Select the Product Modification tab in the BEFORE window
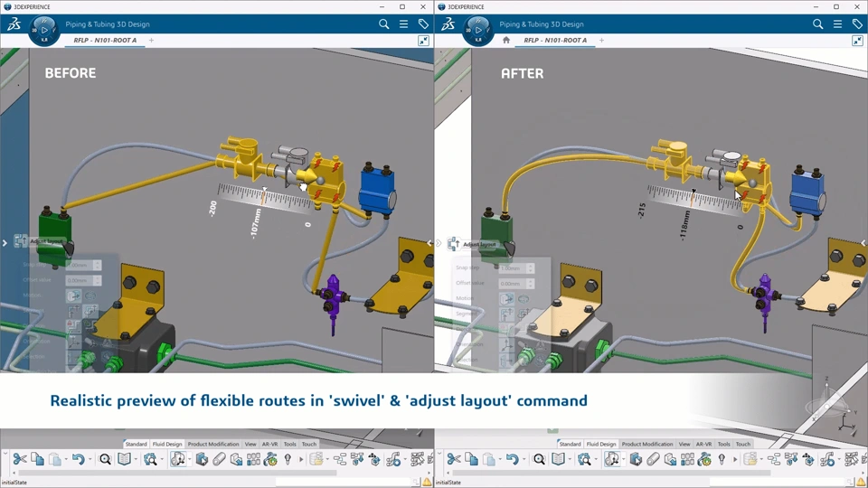 click(x=213, y=444)
